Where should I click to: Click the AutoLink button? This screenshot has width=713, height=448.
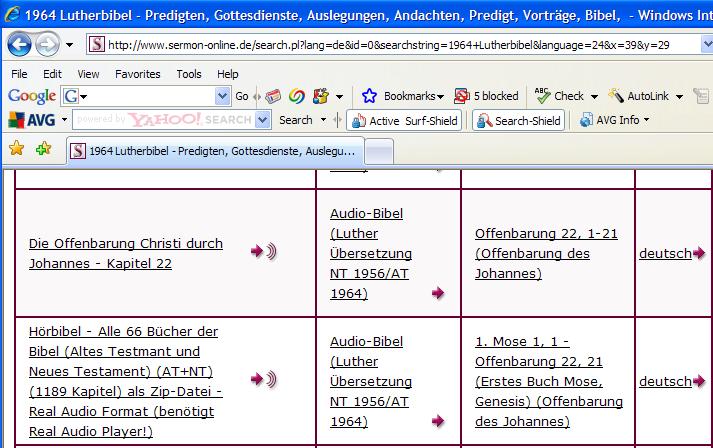tap(638, 96)
